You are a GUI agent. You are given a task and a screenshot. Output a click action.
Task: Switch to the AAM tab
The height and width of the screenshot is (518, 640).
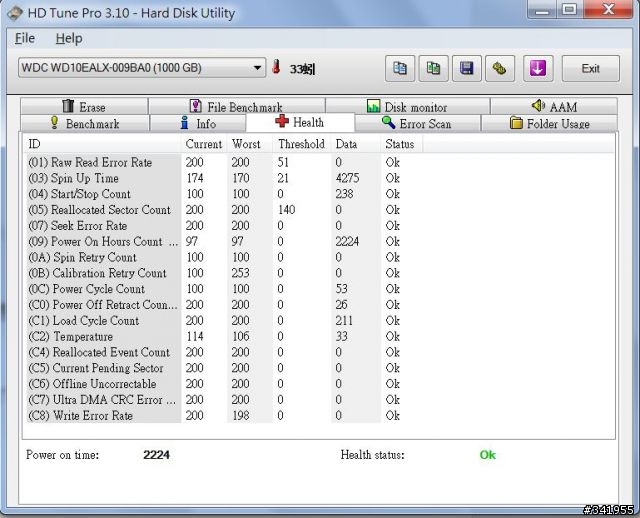click(x=554, y=107)
